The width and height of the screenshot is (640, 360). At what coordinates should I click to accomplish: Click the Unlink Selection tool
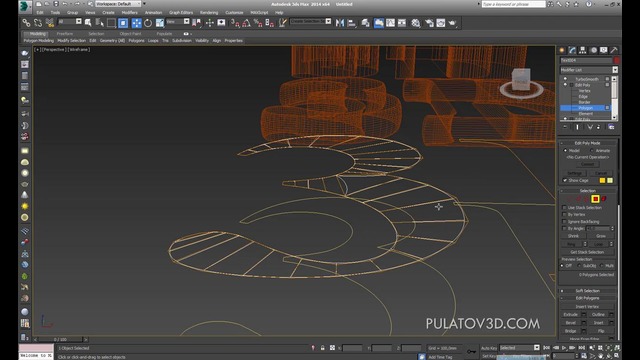[x=38, y=23]
